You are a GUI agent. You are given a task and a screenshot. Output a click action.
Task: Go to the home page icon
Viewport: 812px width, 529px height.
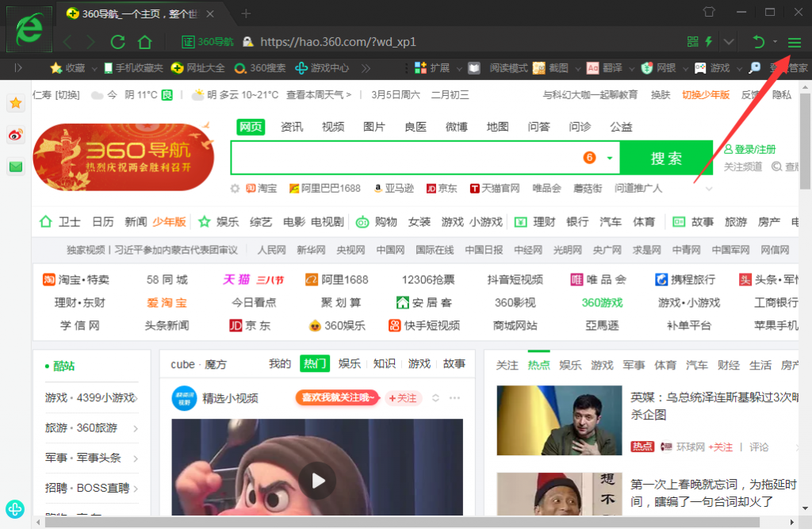[x=145, y=42]
